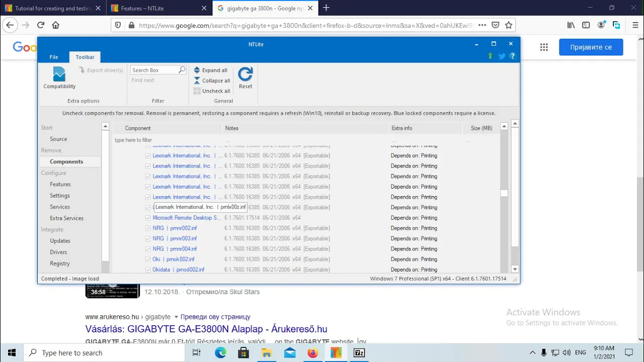This screenshot has height=362, width=644.
Task: Click the Преведи ову страницу translate link
Action: pyautogui.click(x=215, y=317)
